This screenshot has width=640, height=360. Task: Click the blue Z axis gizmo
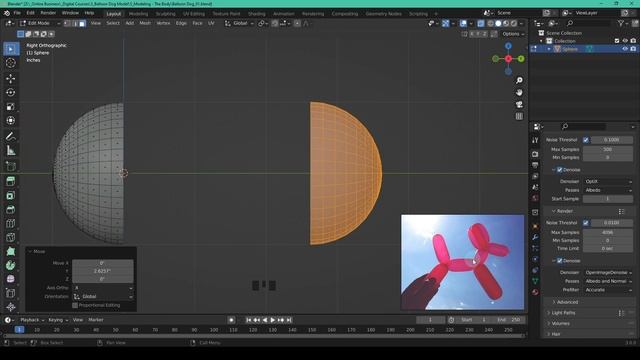(508, 46)
